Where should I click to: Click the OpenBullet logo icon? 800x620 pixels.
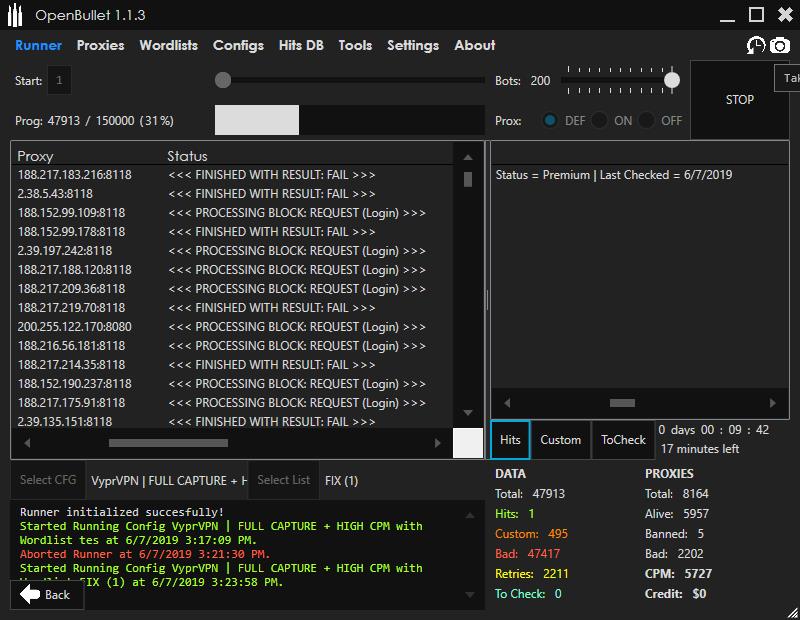(15, 15)
